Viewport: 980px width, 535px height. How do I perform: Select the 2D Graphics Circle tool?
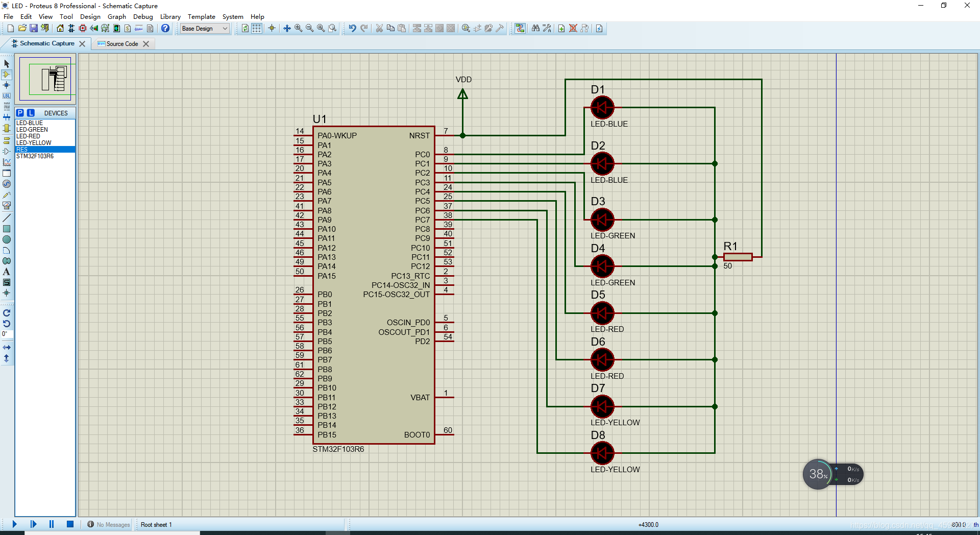(x=7, y=239)
